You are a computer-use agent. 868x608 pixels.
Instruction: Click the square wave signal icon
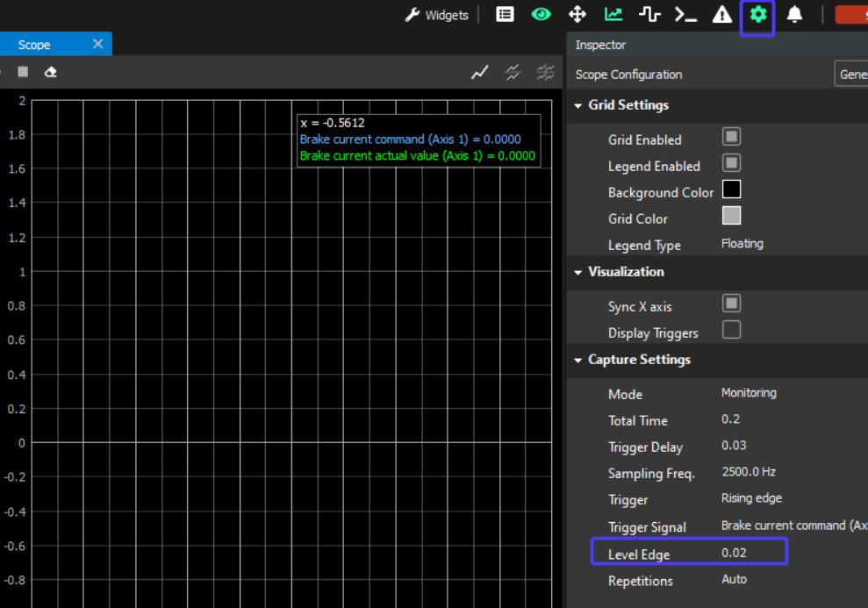pyautogui.click(x=649, y=14)
